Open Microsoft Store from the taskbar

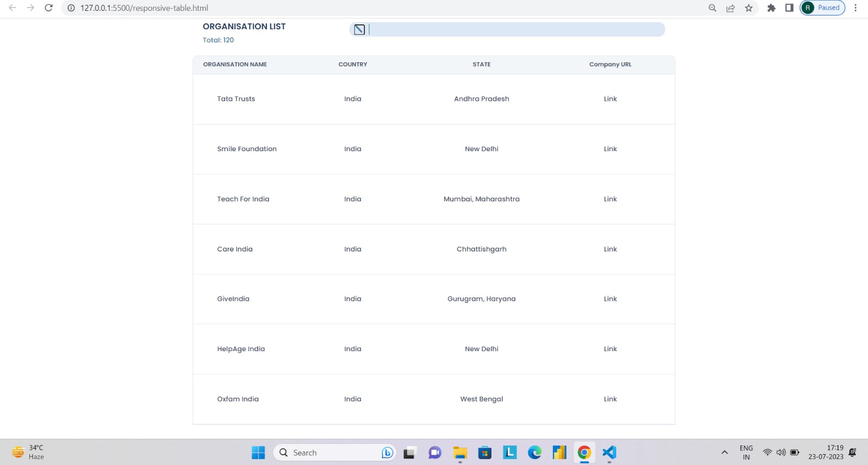485,453
